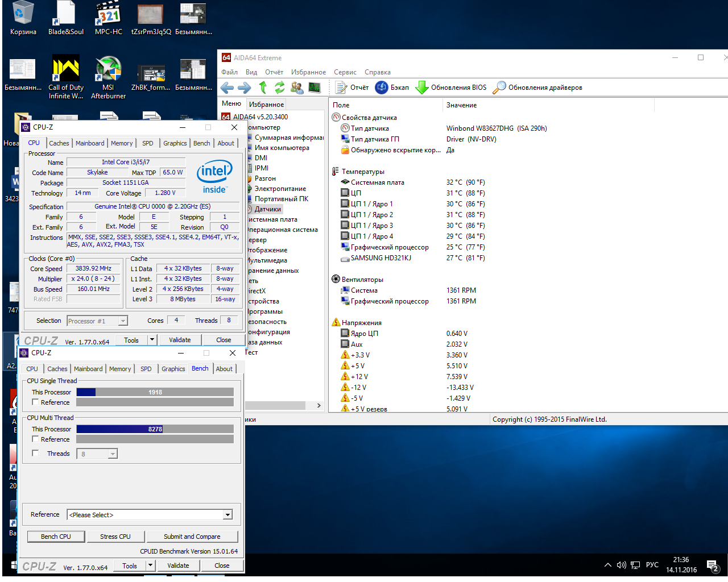The image size is (728, 582).
Task: Show hidden tray icons with the chevron
Action: [x=608, y=565]
